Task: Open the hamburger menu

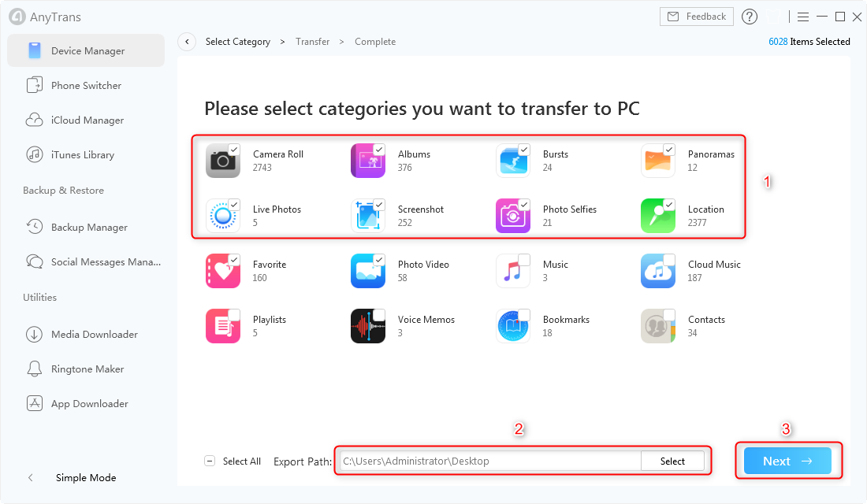Action: pyautogui.click(x=802, y=16)
